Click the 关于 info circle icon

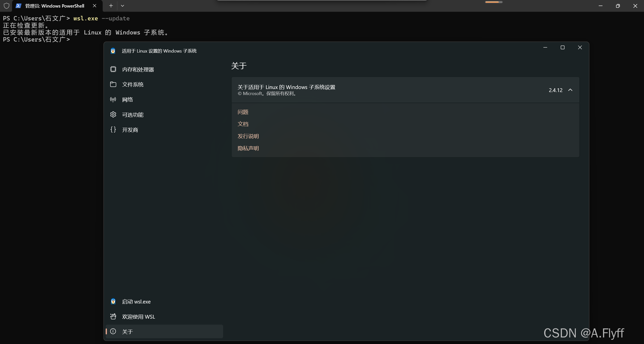113,331
